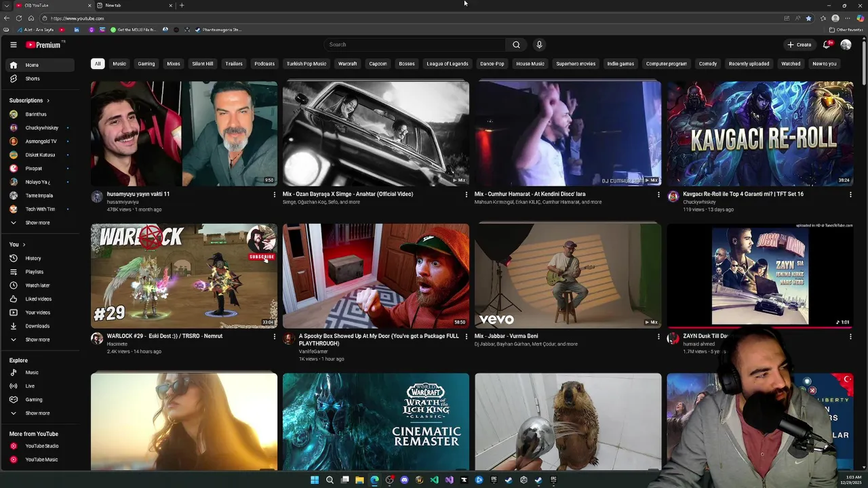Expand Show more under Subscriptions

pyautogui.click(x=38, y=222)
